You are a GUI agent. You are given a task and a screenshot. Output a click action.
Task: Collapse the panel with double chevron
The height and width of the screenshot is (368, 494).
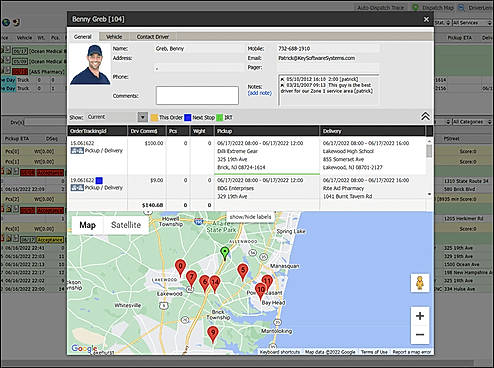coord(425,116)
